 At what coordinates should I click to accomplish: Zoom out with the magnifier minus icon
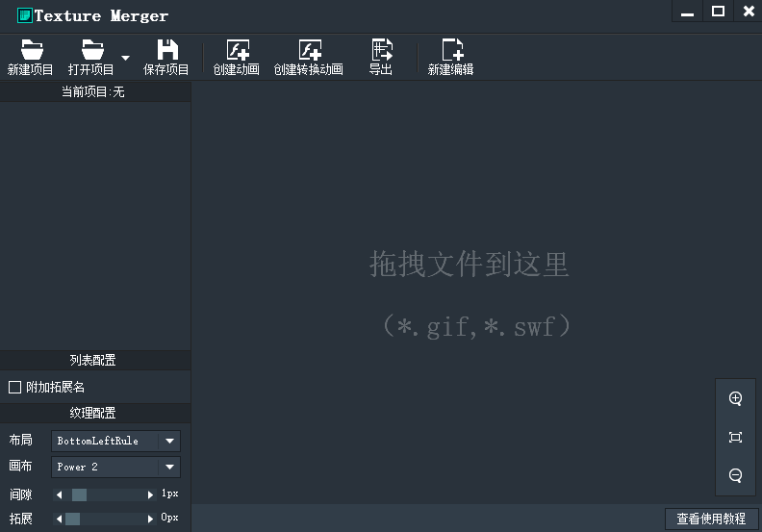[736, 475]
